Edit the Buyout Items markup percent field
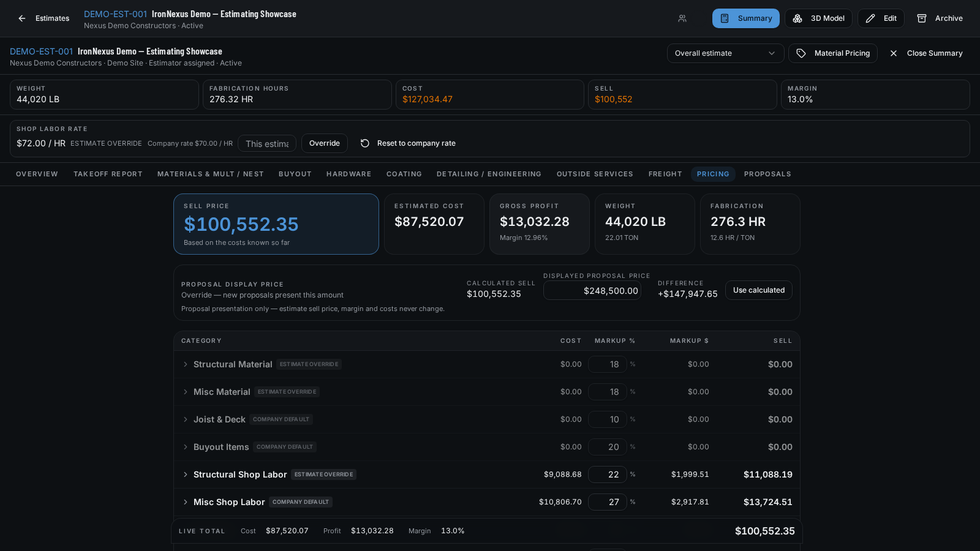Viewport: 980px width, 551px height. point(608,447)
